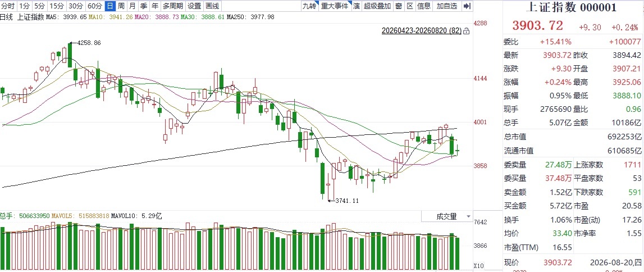The height and width of the screenshot is (272, 644).
Task: Click the 委买量 37.48万 value
Action: click(559, 178)
